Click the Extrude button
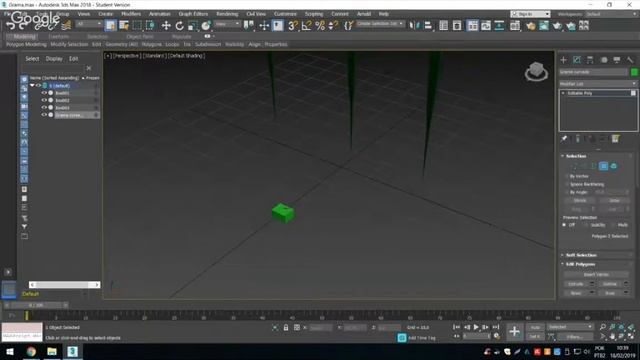This screenshot has width=640, height=360. (576, 284)
